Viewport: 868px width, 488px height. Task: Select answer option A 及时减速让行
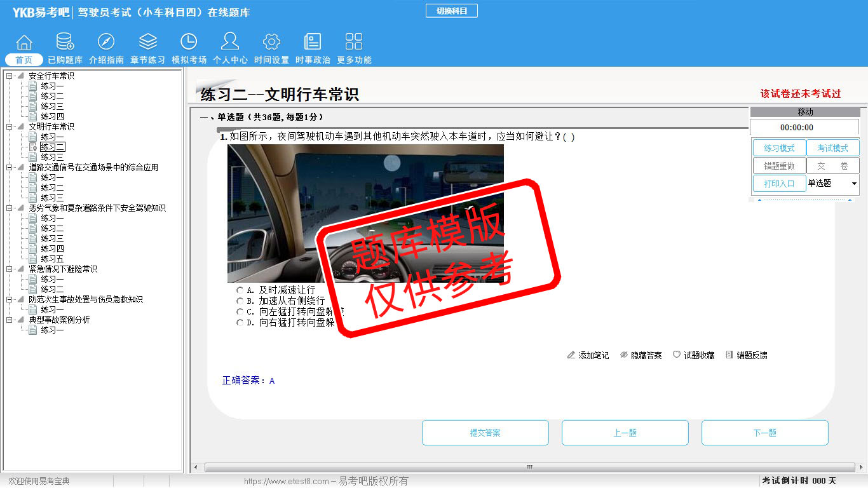click(x=240, y=290)
